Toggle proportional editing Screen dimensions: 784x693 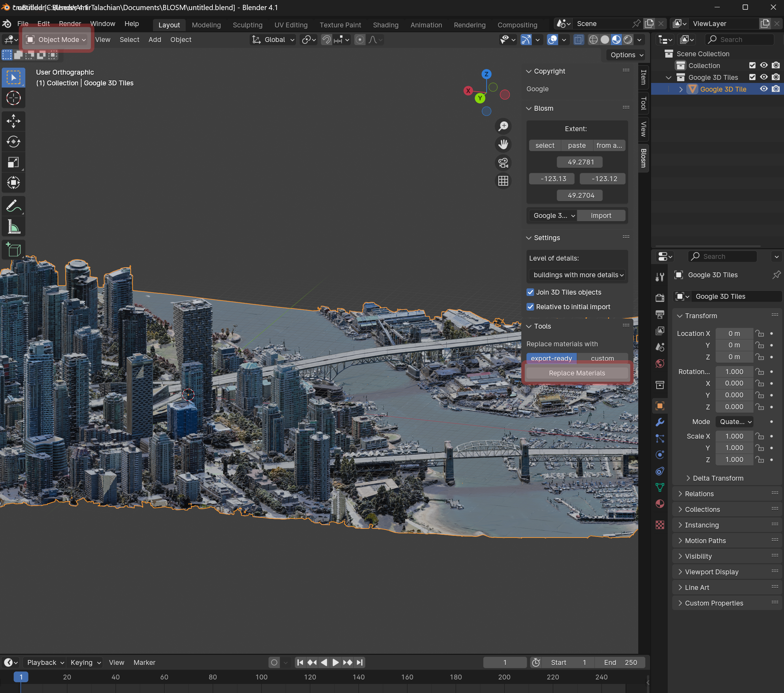[x=360, y=40]
